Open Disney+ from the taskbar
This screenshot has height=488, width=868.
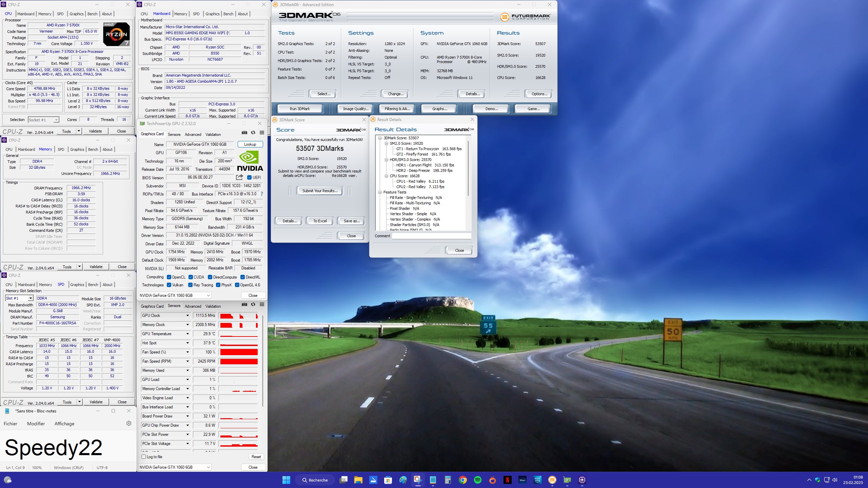tap(522, 480)
